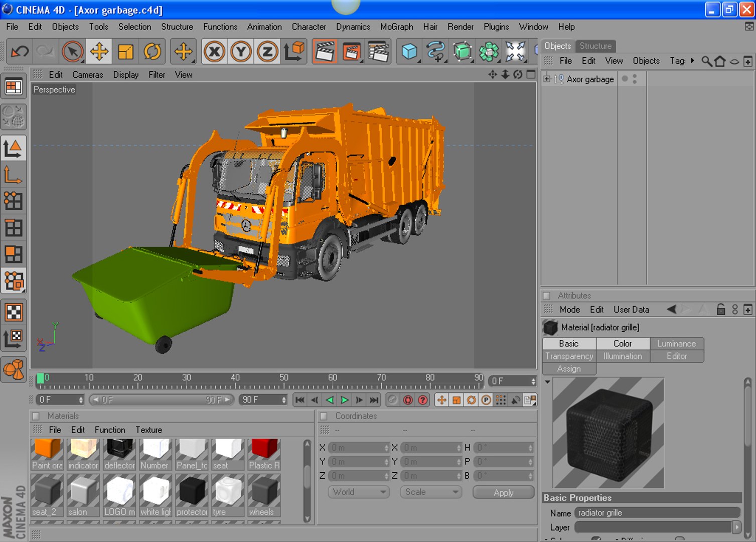Toggle Axor garbage visibility dots
756x542 pixels.
635,79
